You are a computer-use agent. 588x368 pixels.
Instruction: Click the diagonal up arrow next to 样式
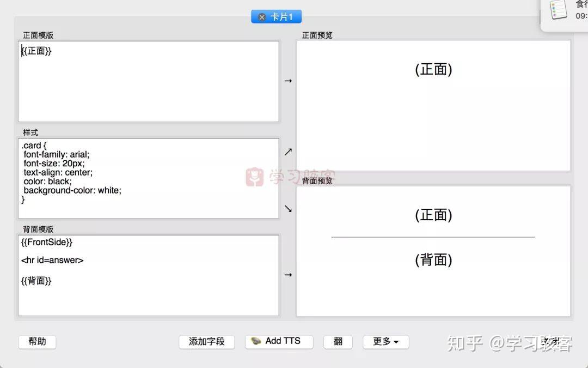288,152
